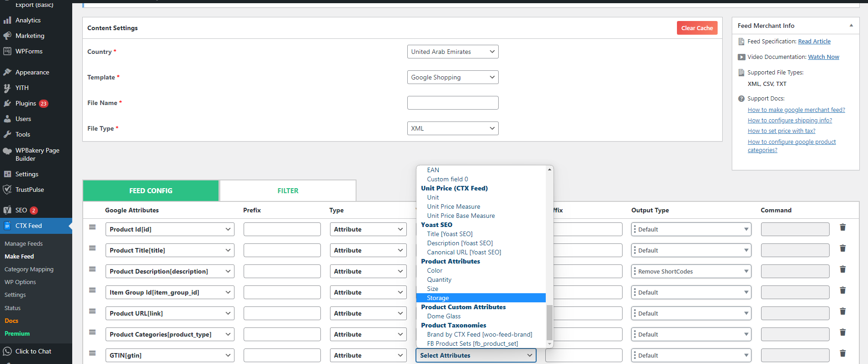Click the Appearance paintbrush icon
This screenshot has height=364, width=868.
[7, 72]
